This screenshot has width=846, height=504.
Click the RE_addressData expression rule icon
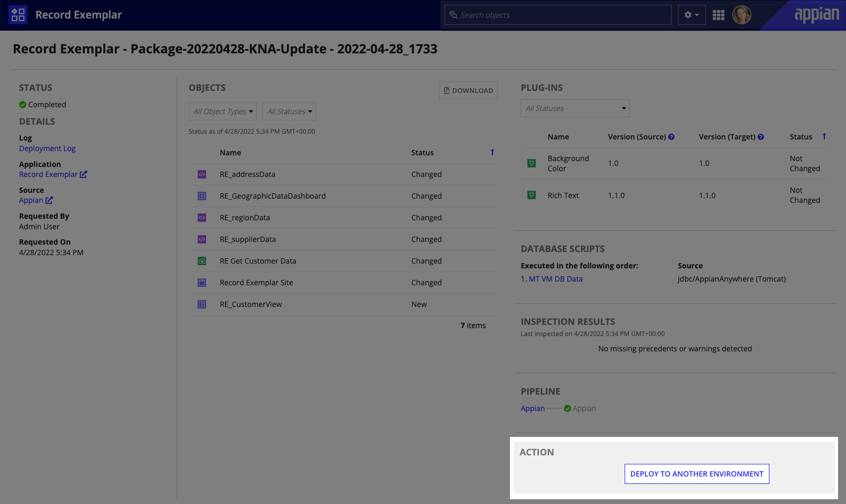pyautogui.click(x=202, y=174)
